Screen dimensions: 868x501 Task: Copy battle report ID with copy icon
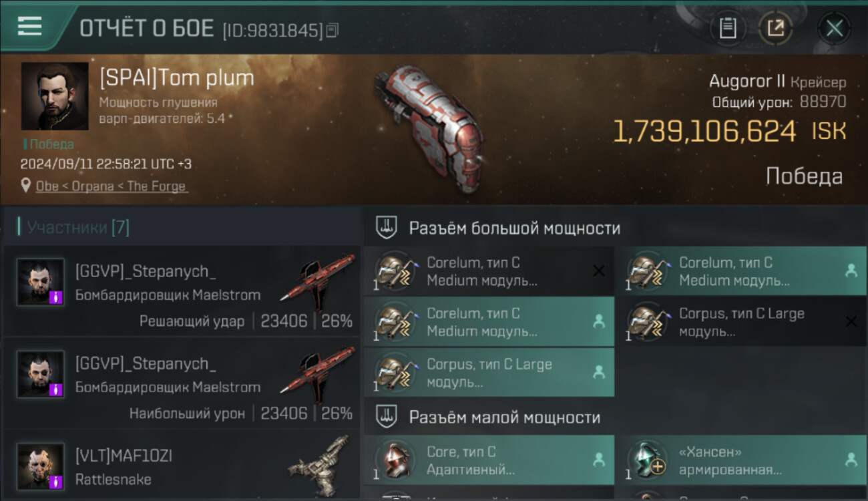tap(333, 30)
